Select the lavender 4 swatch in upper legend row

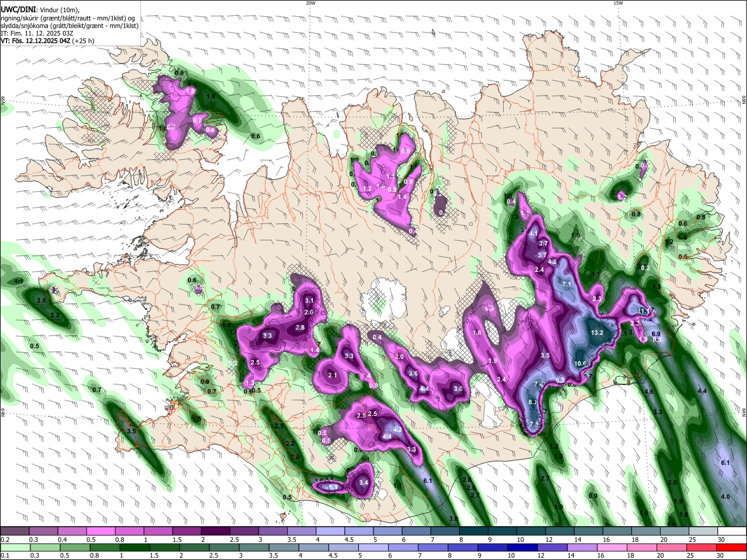[x=330, y=531]
